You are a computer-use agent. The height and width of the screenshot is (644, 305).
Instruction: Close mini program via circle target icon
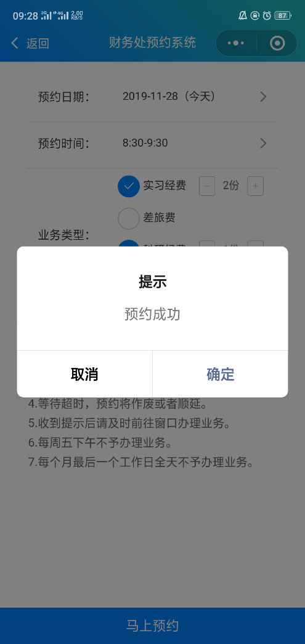click(277, 43)
